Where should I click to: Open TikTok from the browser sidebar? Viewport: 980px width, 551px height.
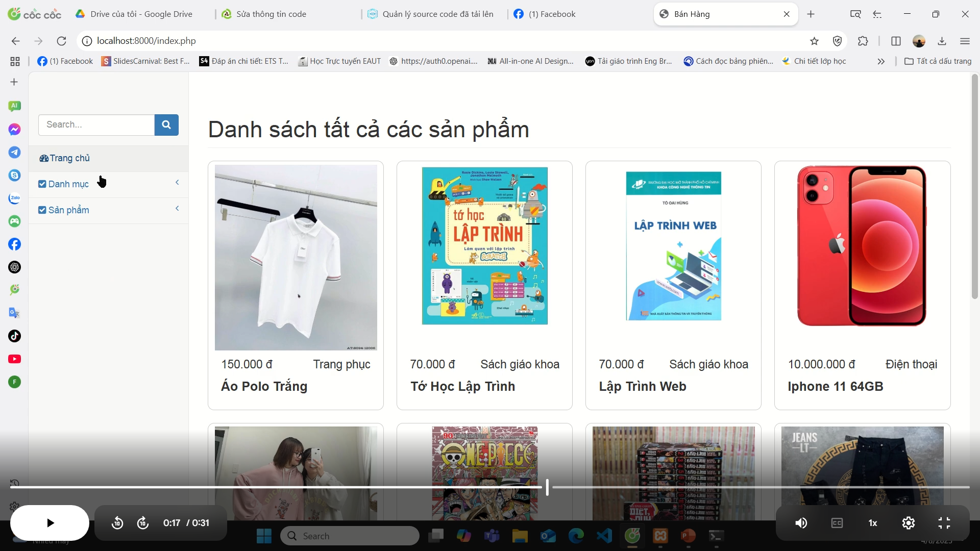tap(14, 336)
